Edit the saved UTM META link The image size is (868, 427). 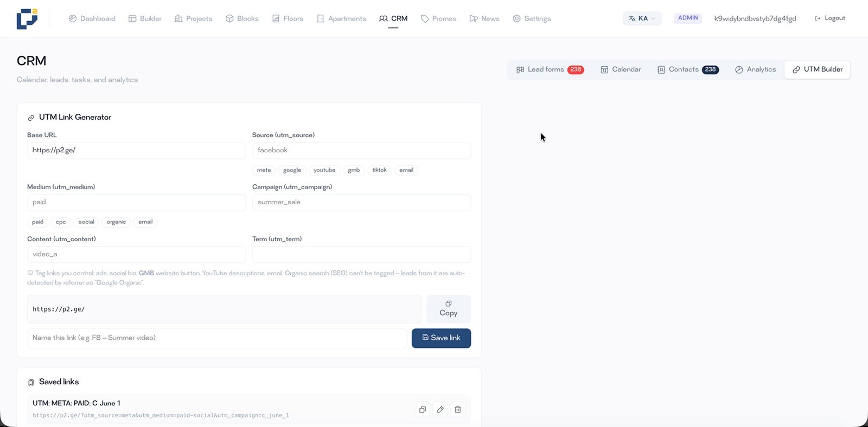point(440,410)
